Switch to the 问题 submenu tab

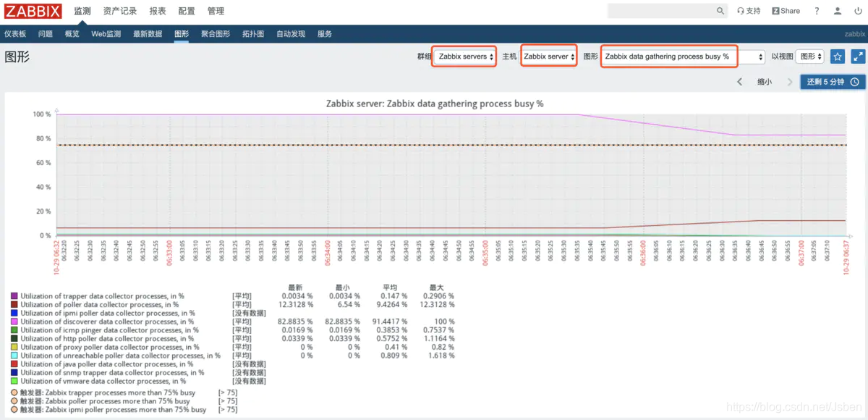(46, 34)
